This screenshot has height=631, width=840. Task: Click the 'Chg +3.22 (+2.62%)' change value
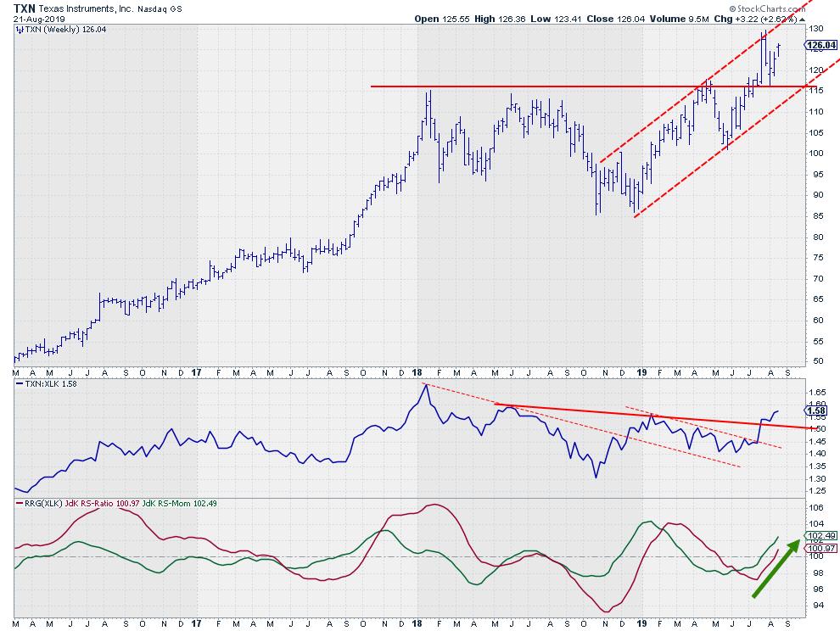755,19
